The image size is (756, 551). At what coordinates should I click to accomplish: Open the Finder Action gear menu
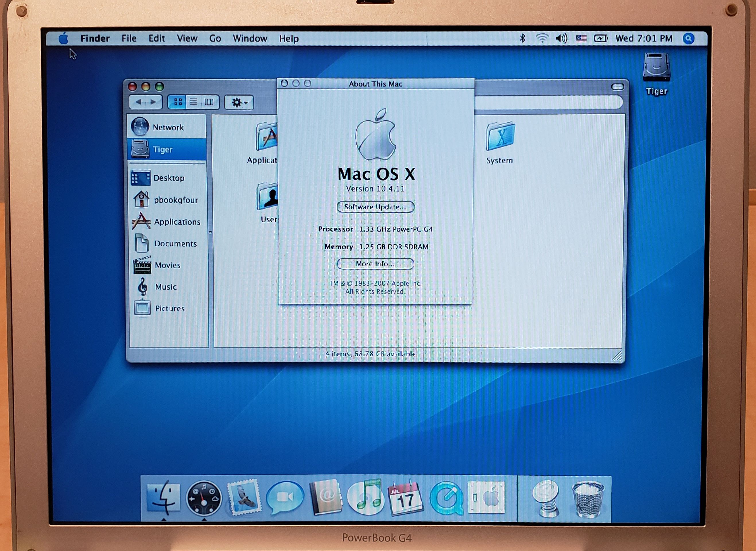point(239,103)
